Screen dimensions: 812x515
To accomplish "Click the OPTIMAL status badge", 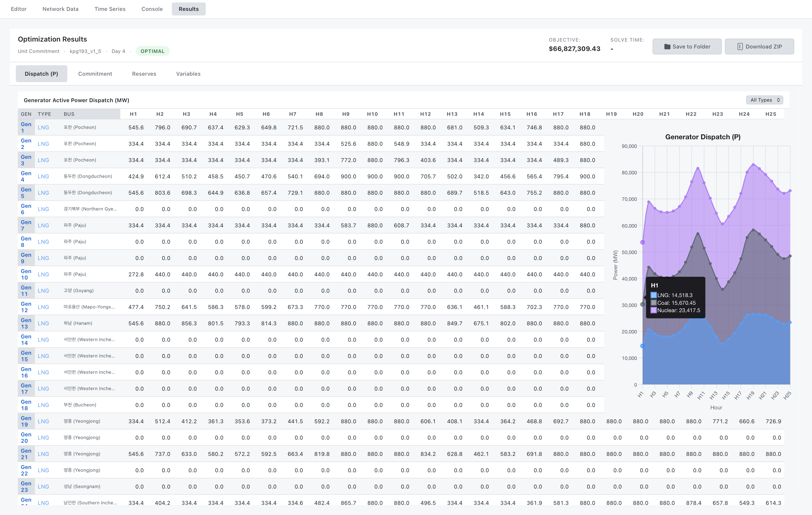I will (x=152, y=51).
